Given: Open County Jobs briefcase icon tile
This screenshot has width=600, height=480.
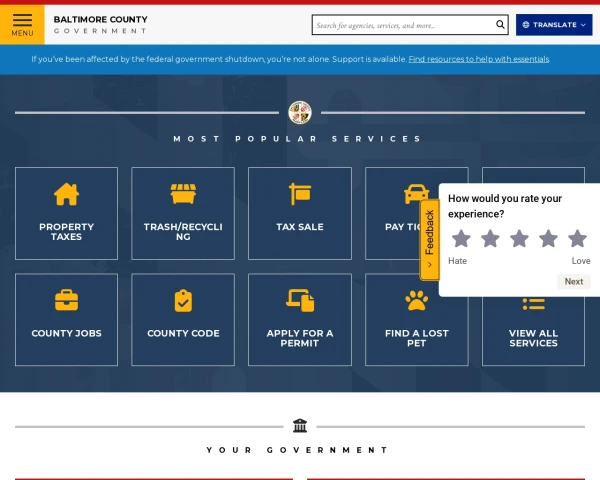Looking at the screenshot, I should pos(66,320).
